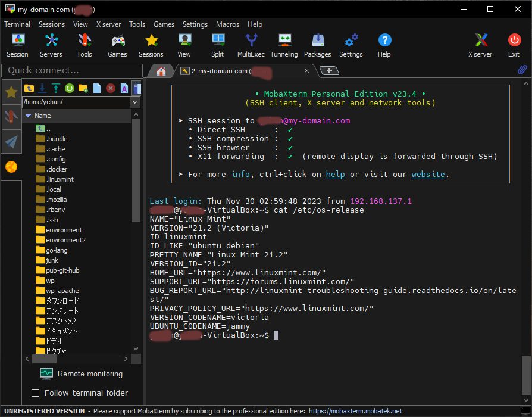Click the mobaxterm.mobatek.net link
532x417 pixels.
(x=355, y=411)
